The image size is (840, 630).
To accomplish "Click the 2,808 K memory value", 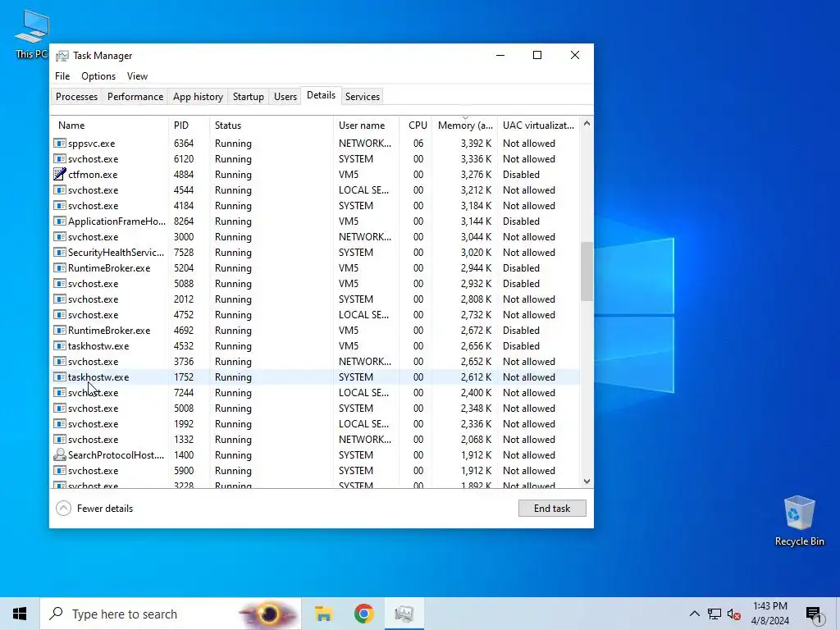I will tap(476, 299).
